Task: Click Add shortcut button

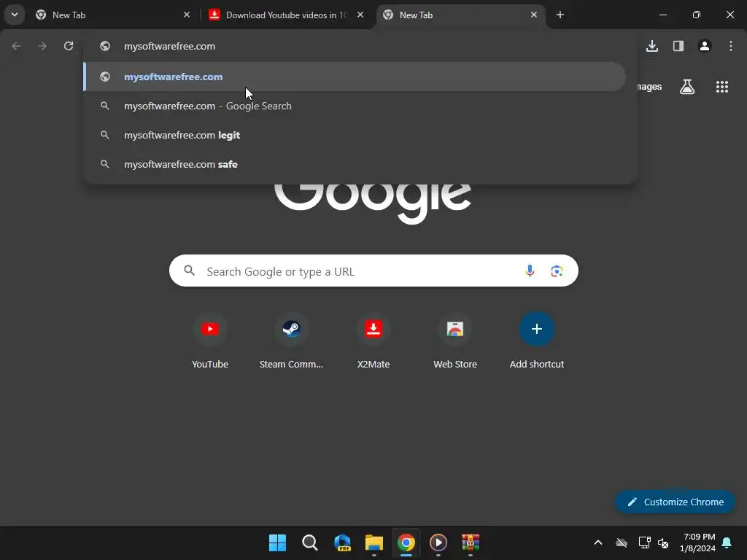Action: tap(537, 341)
